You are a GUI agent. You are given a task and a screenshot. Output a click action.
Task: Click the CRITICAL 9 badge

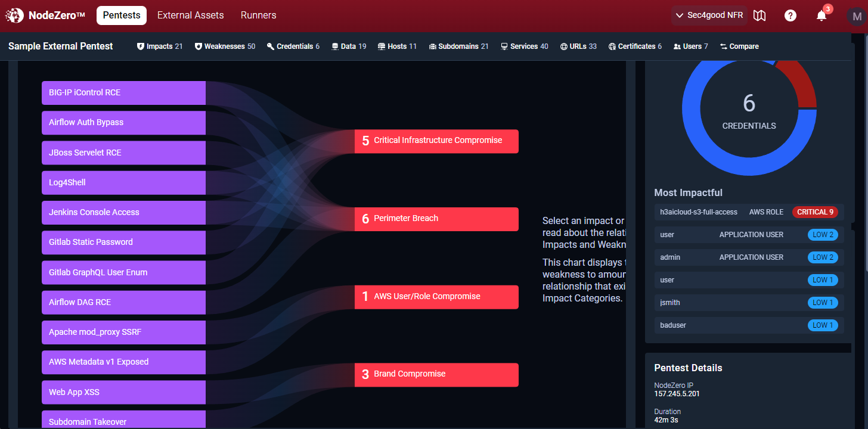point(815,212)
